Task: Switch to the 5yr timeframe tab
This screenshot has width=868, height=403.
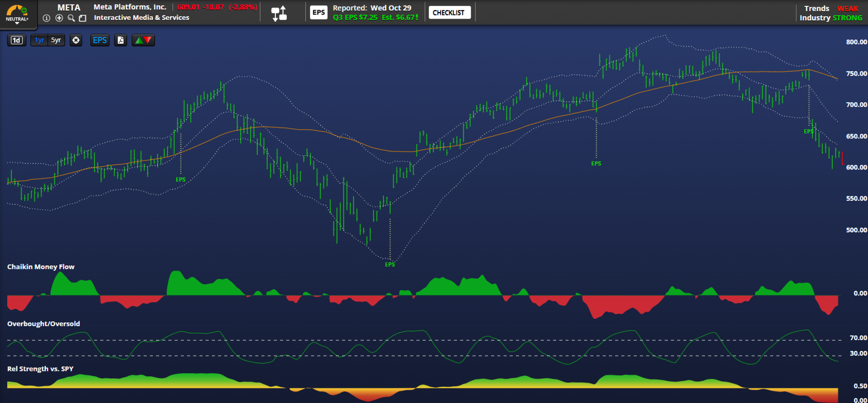Action: (x=56, y=40)
